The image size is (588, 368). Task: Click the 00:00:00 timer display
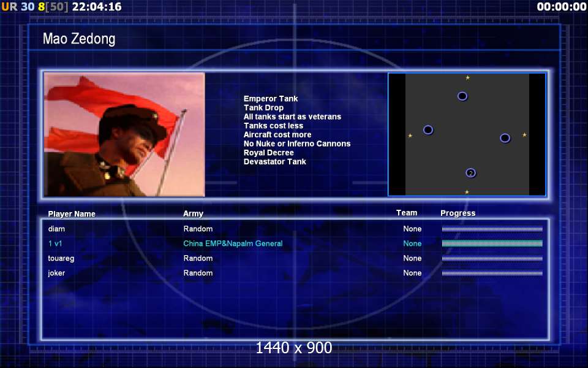click(561, 7)
